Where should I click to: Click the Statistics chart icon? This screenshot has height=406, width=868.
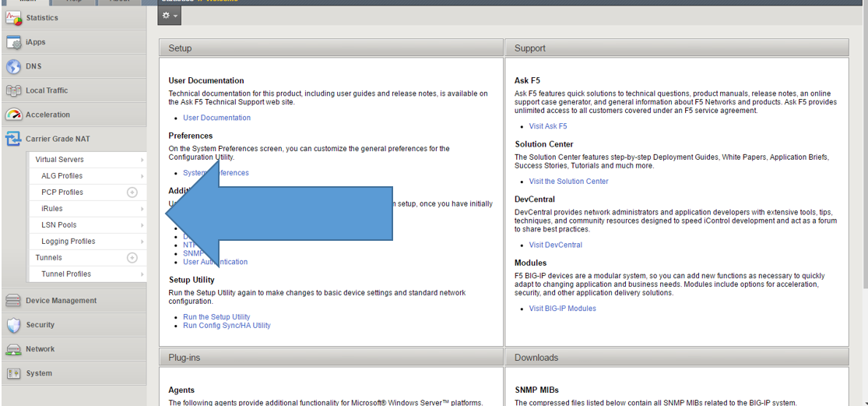(13, 17)
